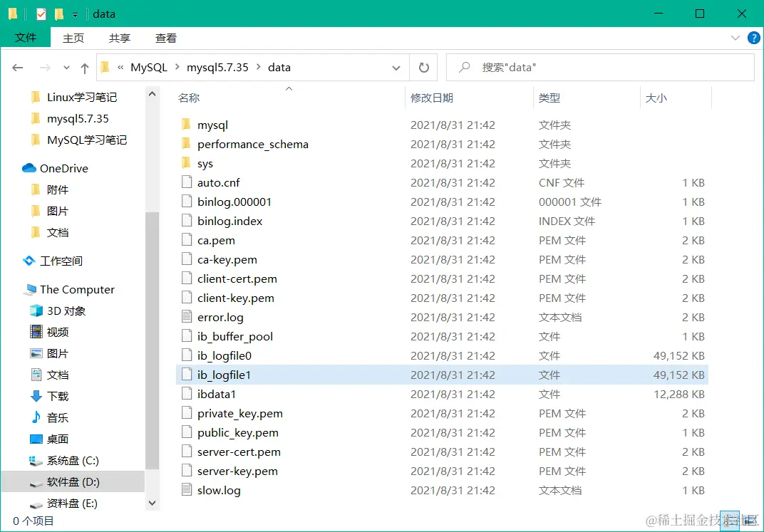Viewport: 764px width, 532px height.
Task: Select the client-key.pem file
Action: pos(442,298)
